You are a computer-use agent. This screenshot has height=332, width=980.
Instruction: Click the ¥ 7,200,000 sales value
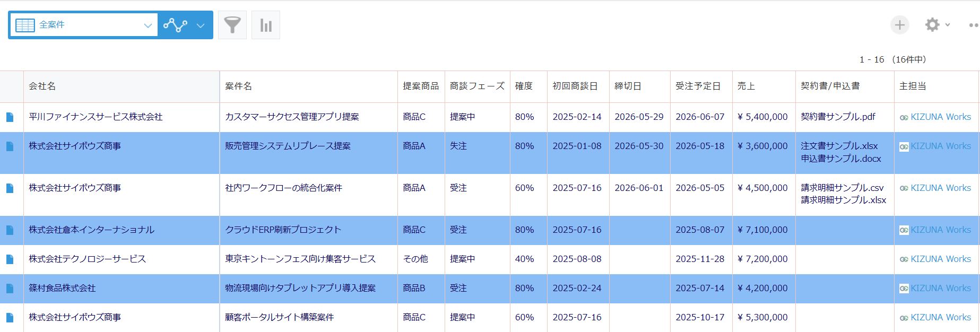click(762, 259)
